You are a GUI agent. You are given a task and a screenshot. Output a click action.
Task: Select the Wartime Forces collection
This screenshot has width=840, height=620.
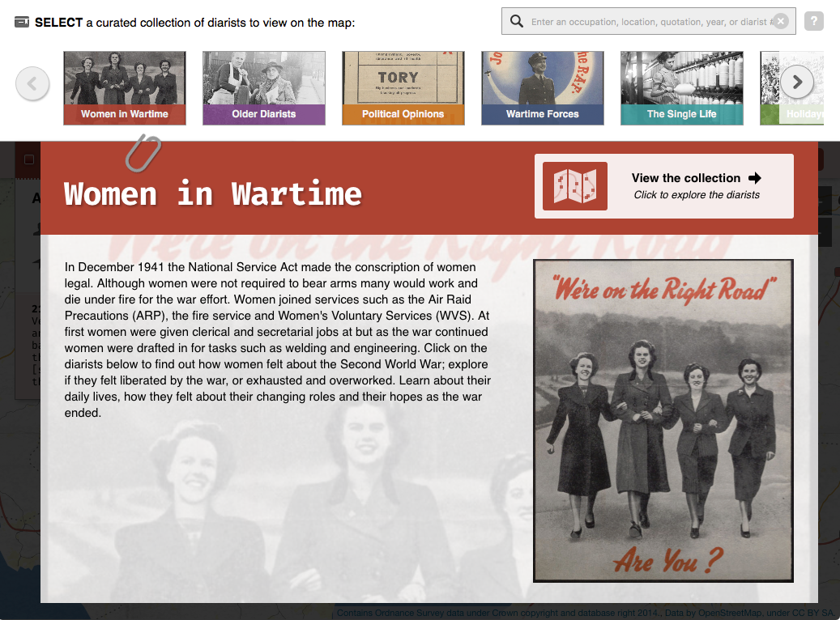(543, 88)
